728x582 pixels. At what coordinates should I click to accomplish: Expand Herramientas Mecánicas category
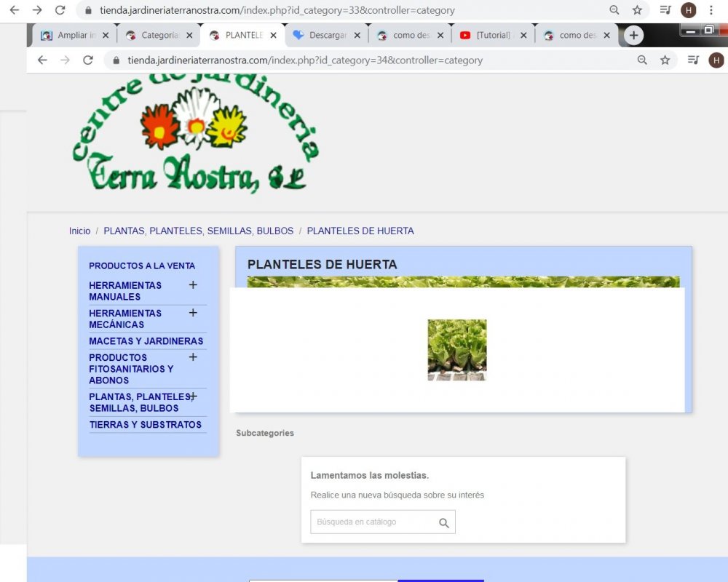193,313
